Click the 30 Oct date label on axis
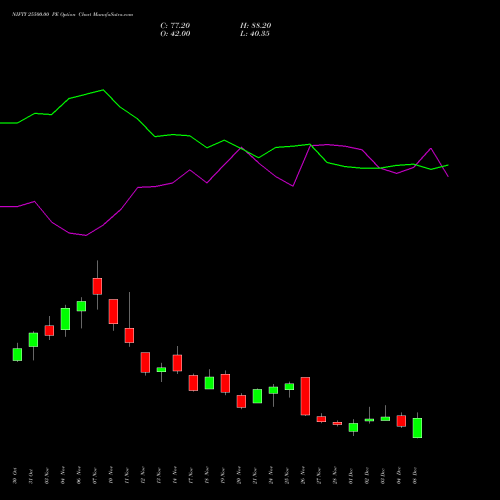Screen dimensions: 500x500 (15, 476)
